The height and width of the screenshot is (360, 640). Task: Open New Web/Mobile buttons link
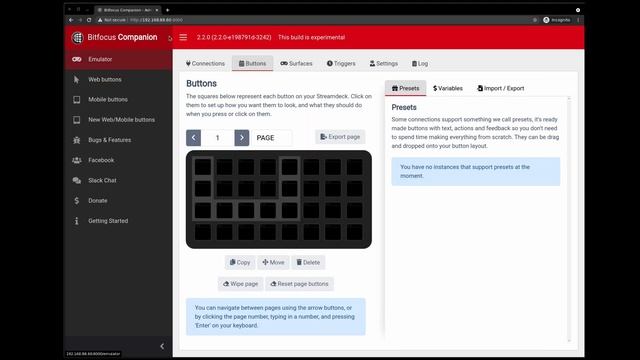coord(118,120)
